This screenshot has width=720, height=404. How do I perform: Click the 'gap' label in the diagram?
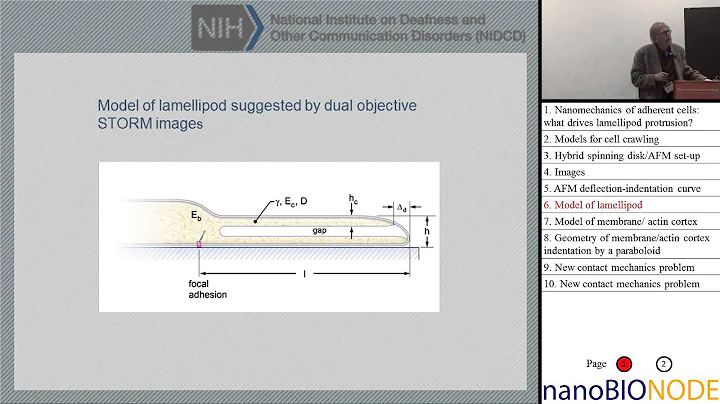pos(320,230)
